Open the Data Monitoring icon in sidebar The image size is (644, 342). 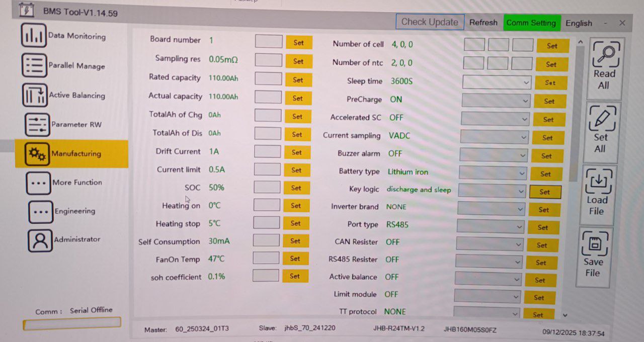point(34,36)
